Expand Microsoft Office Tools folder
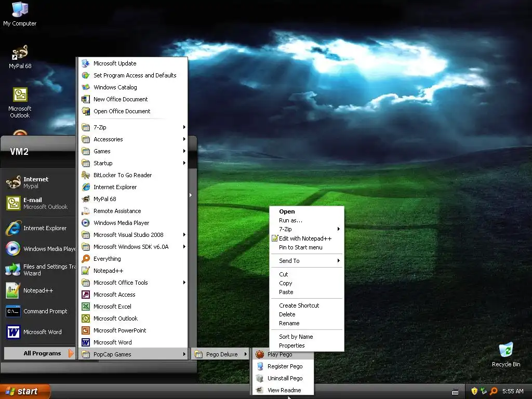Image resolution: width=532 pixels, height=399 pixels. click(133, 283)
